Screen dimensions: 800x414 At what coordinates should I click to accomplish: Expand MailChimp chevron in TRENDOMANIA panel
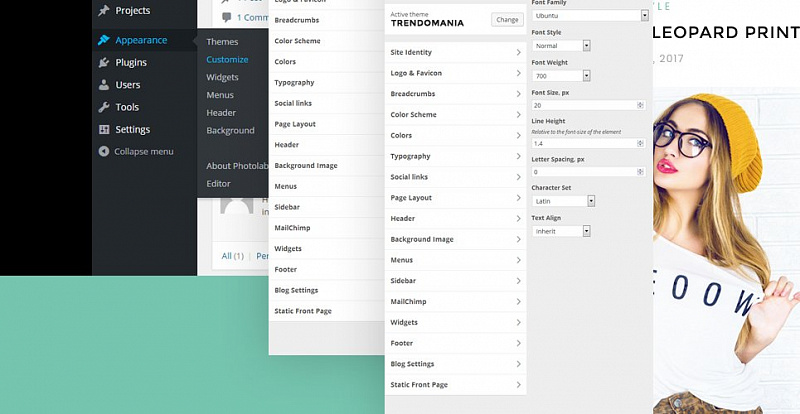click(x=518, y=301)
